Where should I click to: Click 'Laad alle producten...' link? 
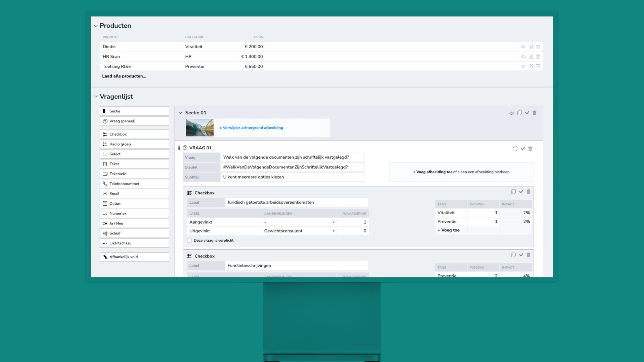(124, 76)
